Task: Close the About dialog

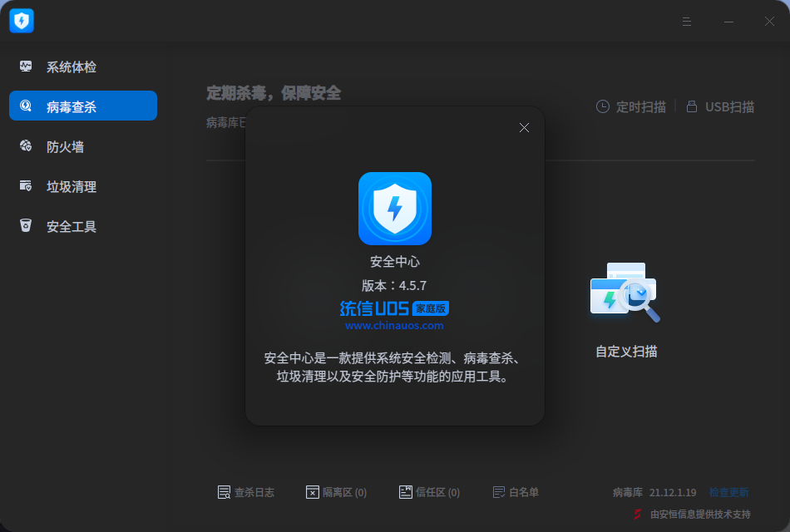Action: [x=524, y=127]
